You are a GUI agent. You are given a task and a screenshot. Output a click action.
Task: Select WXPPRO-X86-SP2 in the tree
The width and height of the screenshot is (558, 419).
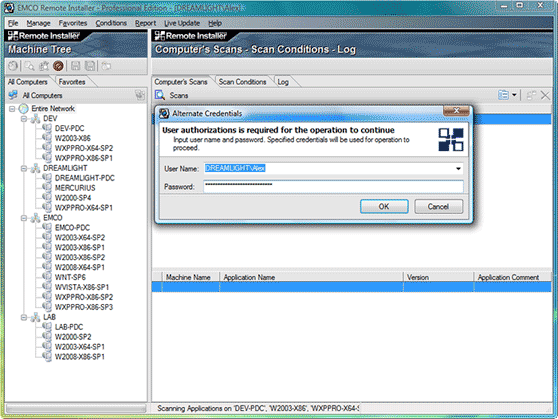click(84, 297)
